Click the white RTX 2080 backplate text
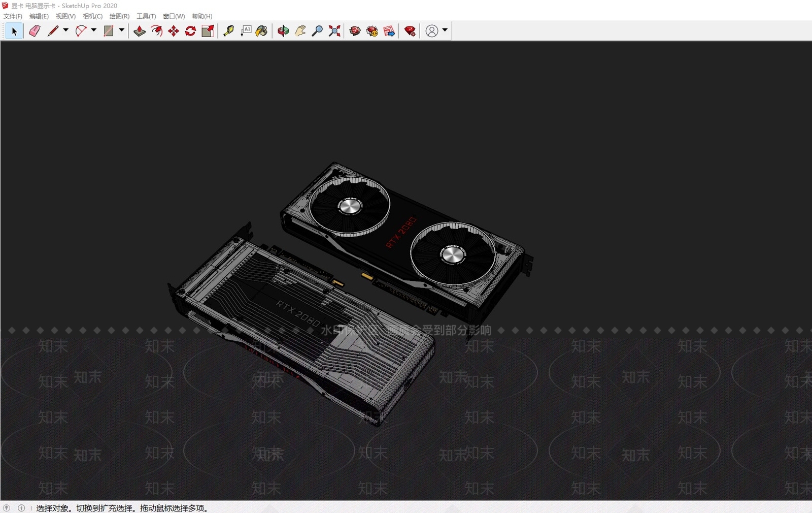The height and width of the screenshot is (513, 812). pos(298,313)
